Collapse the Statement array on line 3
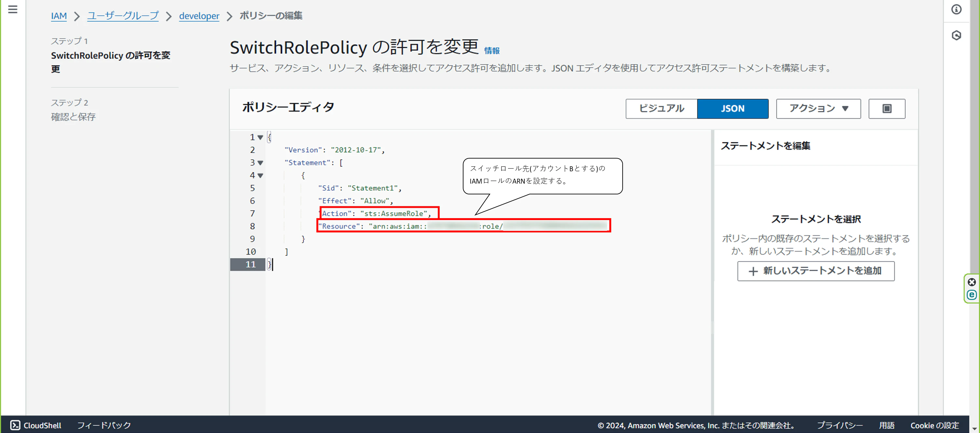980x433 pixels. coord(260,163)
